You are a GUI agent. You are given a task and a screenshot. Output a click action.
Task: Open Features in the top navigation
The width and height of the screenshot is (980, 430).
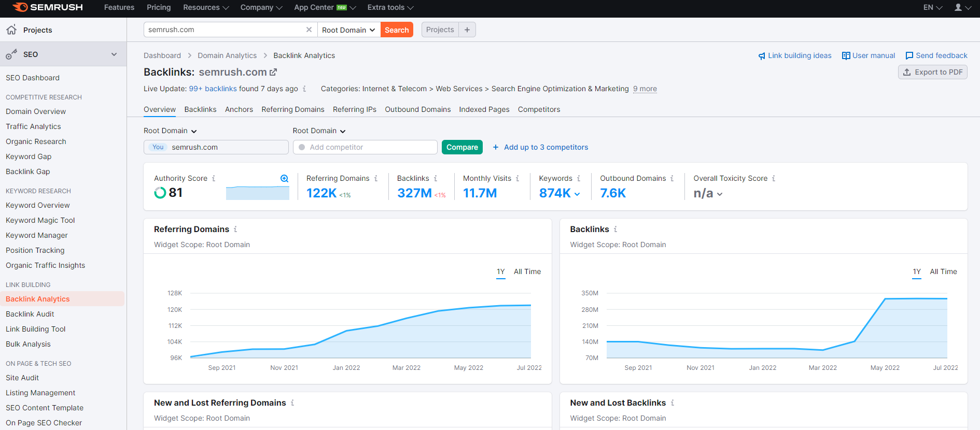(119, 7)
